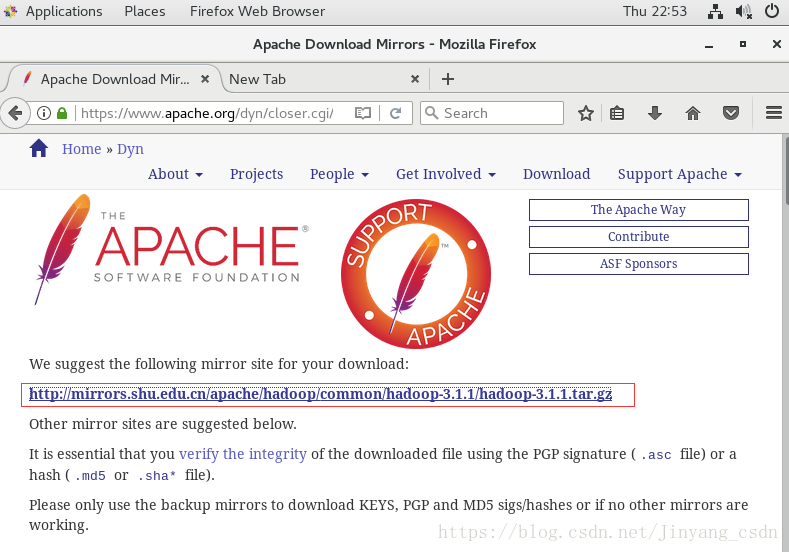
Task: Download hadoop-3.1.1.tar.gz from shu mirror link
Action: click(x=321, y=394)
